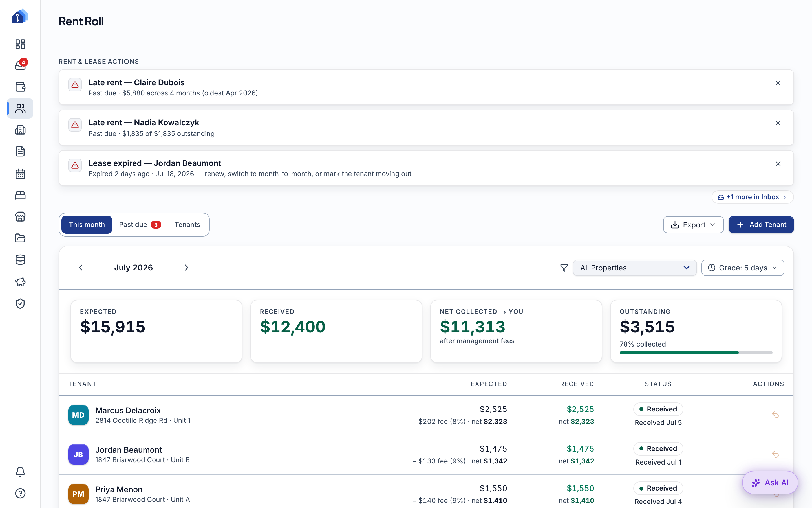Click Received status badge for Jordan Beaumont
Screen dimensions: 812x508
coord(658,449)
